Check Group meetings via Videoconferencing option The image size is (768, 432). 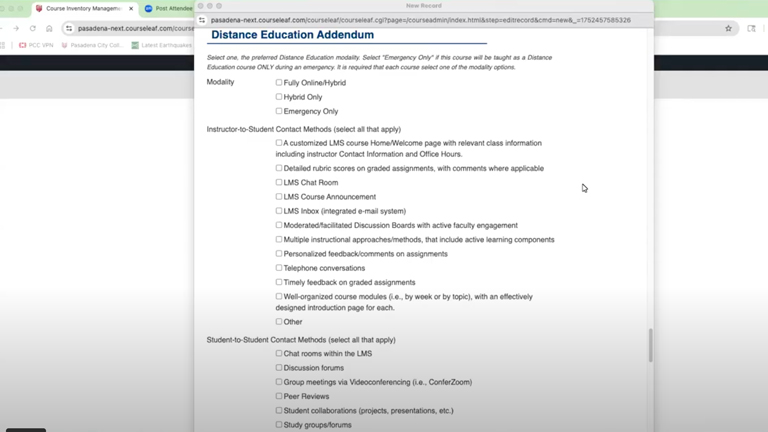pos(279,382)
